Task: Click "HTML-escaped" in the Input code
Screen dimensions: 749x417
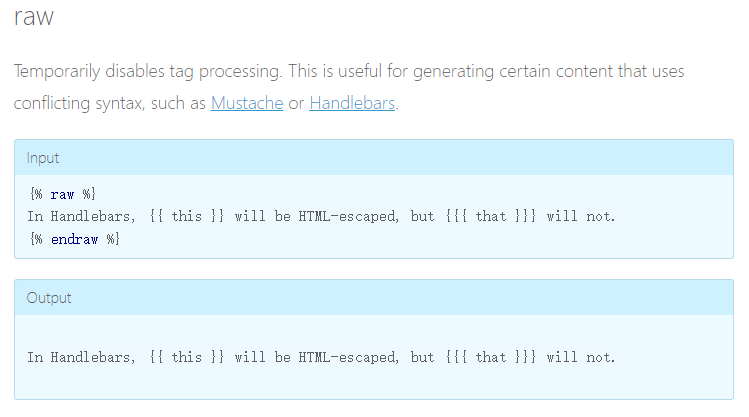Action: click(348, 216)
